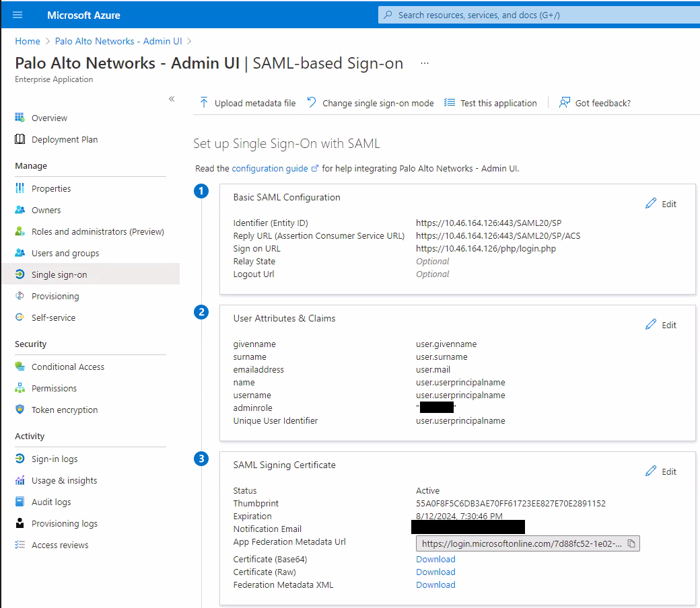This screenshot has width=700, height=608.
Task: Collapse the left navigation pane
Action: click(172, 99)
